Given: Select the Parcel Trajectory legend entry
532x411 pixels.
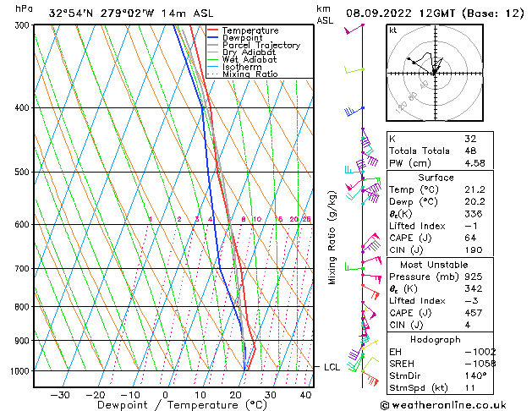Looking at the screenshot, I should 255,45.
